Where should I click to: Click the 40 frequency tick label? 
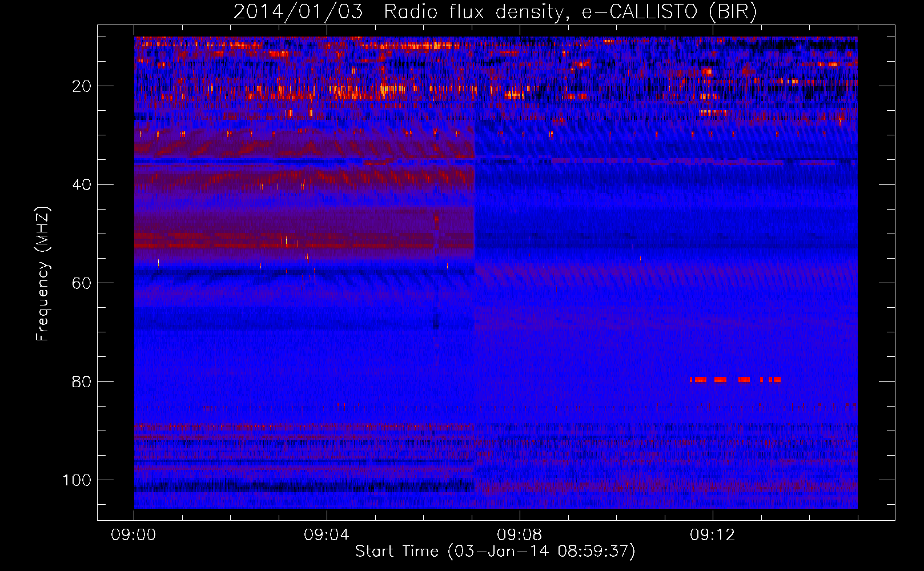(82, 185)
